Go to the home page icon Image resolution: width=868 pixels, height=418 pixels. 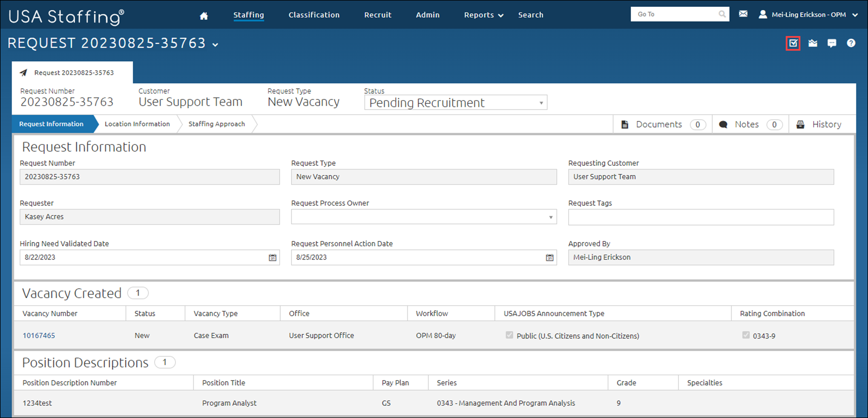tap(204, 16)
